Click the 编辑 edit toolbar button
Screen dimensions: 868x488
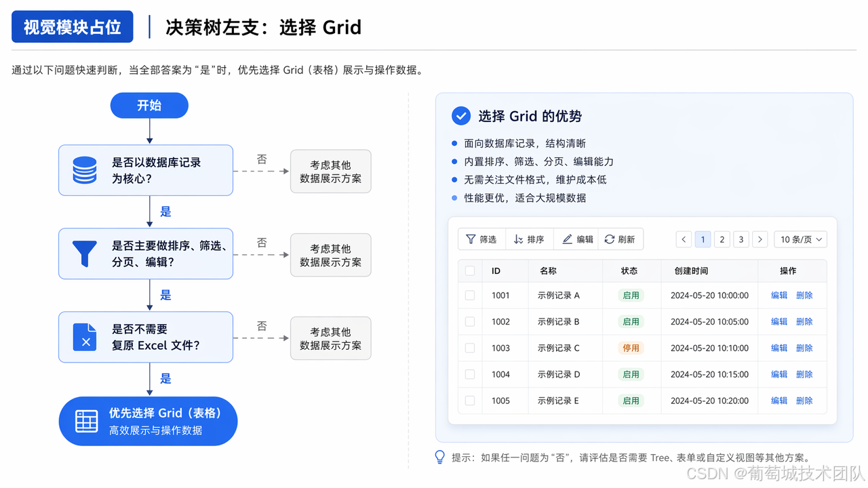pos(577,239)
